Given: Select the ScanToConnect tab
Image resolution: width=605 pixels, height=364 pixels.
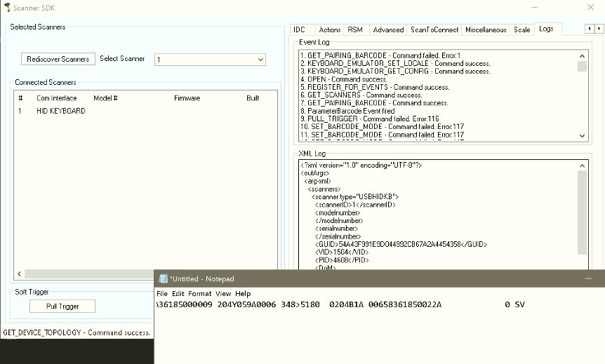Looking at the screenshot, I should [434, 29].
